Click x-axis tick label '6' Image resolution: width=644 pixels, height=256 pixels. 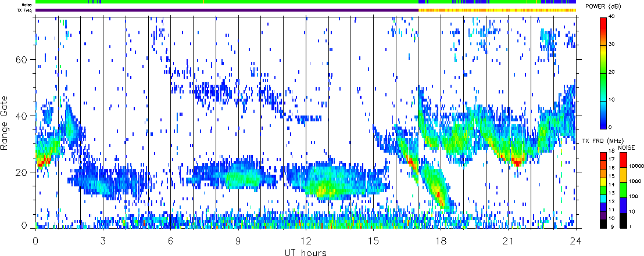click(170, 240)
